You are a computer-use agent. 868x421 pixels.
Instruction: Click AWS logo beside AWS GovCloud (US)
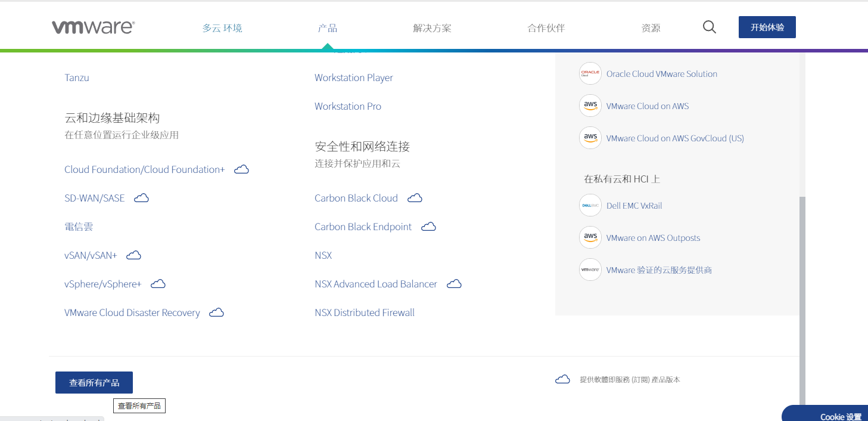(x=590, y=138)
